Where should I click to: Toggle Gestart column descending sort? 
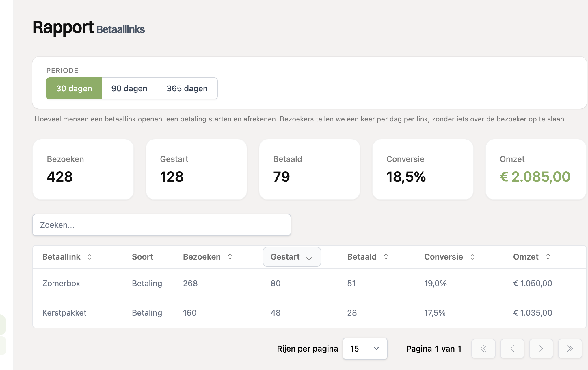(292, 257)
